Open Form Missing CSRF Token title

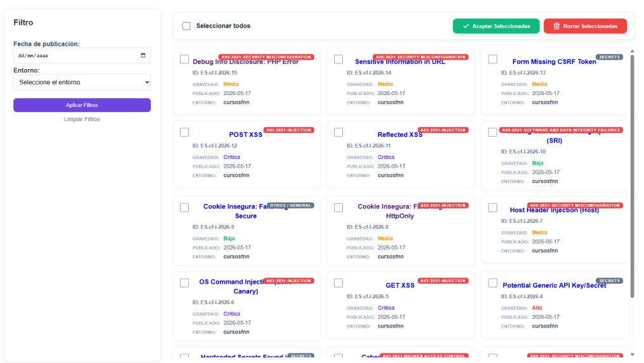coord(554,61)
